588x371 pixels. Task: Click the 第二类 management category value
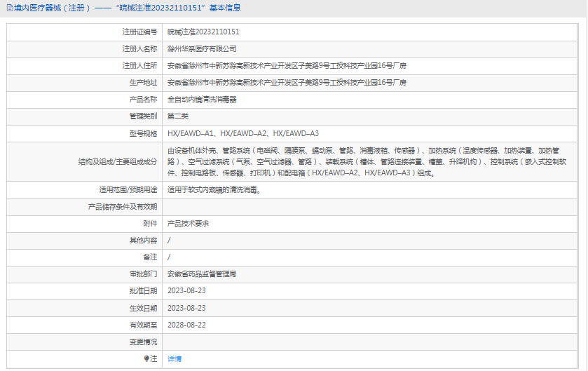(x=178, y=116)
